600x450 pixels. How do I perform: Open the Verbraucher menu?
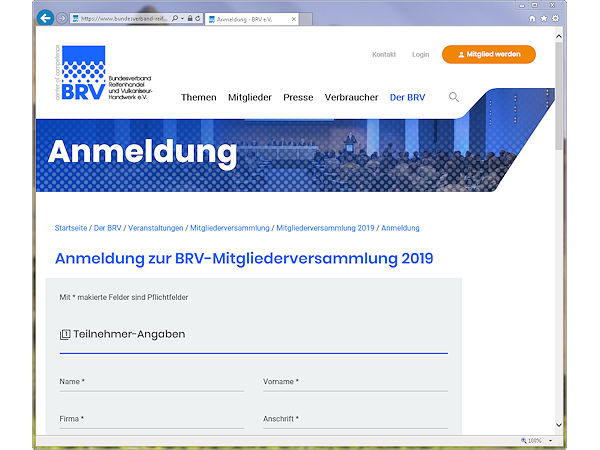(x=351, y=98)
